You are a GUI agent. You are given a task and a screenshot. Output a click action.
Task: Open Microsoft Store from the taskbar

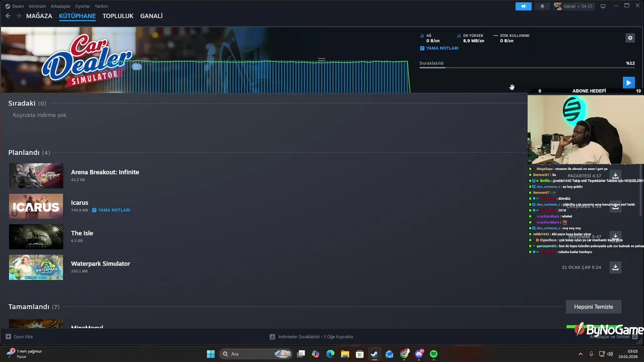360,354
